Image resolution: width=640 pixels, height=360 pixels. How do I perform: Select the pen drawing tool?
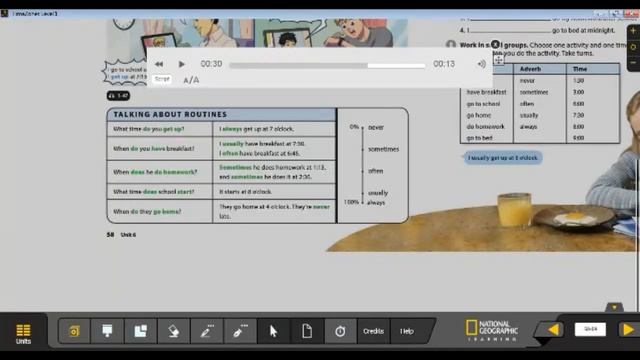(x=207, y=331)
